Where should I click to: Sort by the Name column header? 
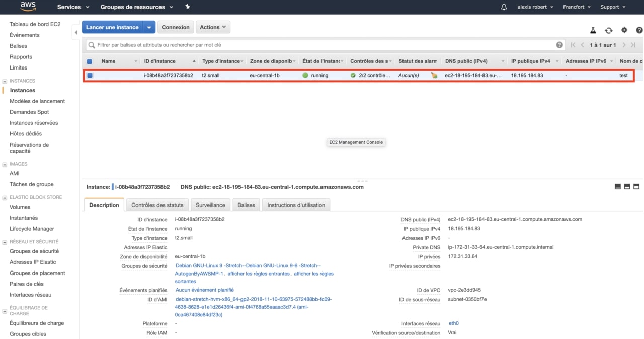tap(108, 61)
